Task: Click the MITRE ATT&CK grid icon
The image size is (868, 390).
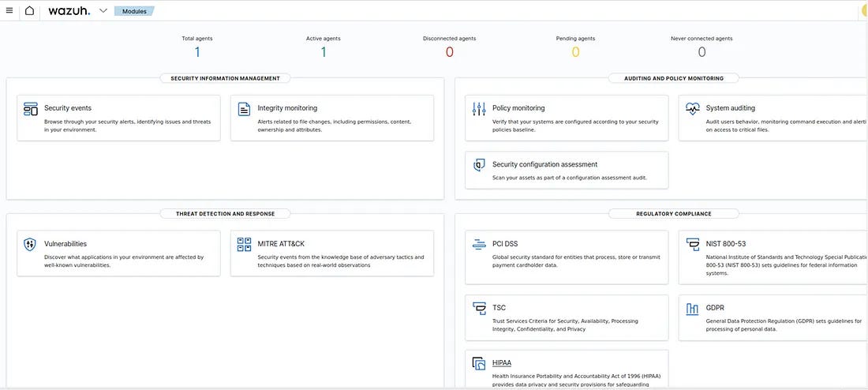Action: (x=244, y=244)
